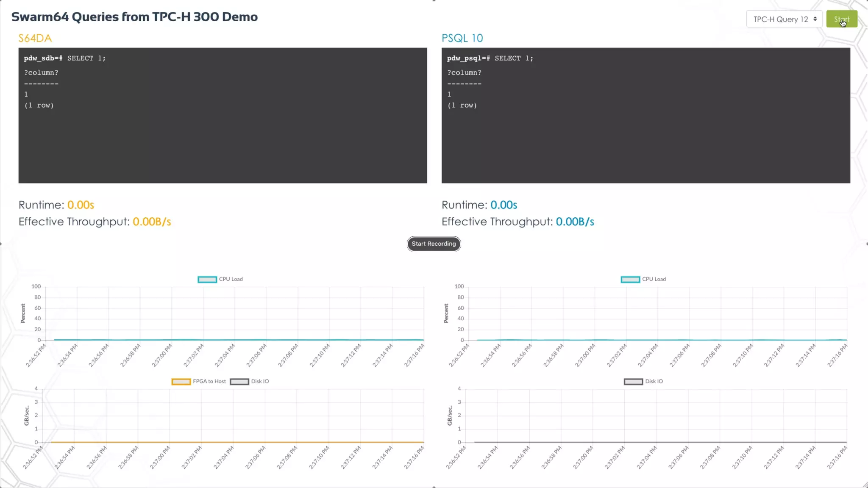Click the S64DA Runtime 0.00s value
868x488 pixels.
(81, 205)
